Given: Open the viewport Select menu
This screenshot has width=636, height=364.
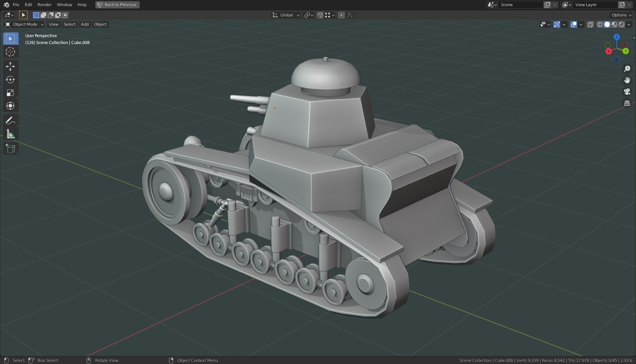Looking at the screenshot, I should click(70, 24).
